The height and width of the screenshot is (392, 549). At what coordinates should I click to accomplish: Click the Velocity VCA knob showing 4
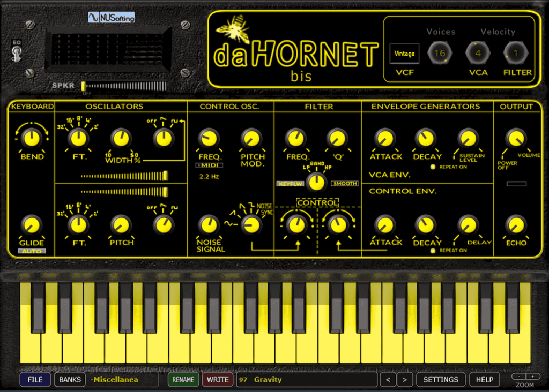click(478, 53)
